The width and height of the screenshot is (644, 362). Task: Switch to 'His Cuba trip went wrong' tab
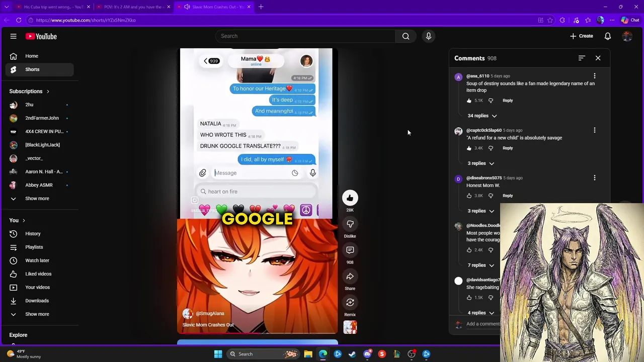pyautogui.click(x=53, y=7)
